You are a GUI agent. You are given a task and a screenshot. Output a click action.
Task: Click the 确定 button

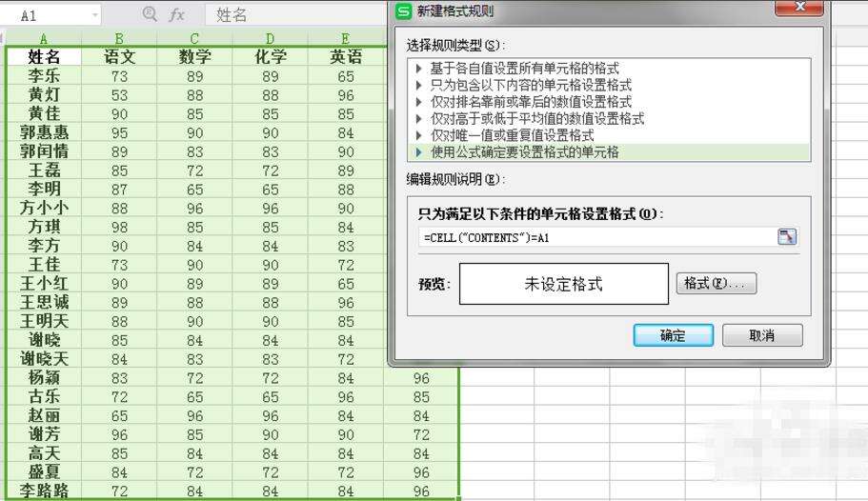point(673,335)
